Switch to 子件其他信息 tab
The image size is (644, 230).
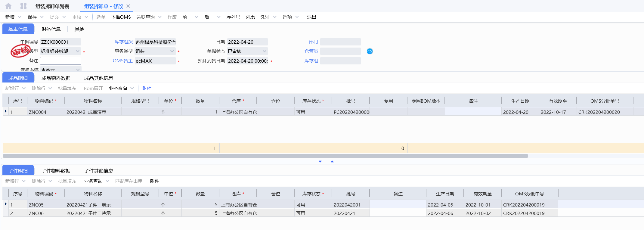[x=99, y=171]
